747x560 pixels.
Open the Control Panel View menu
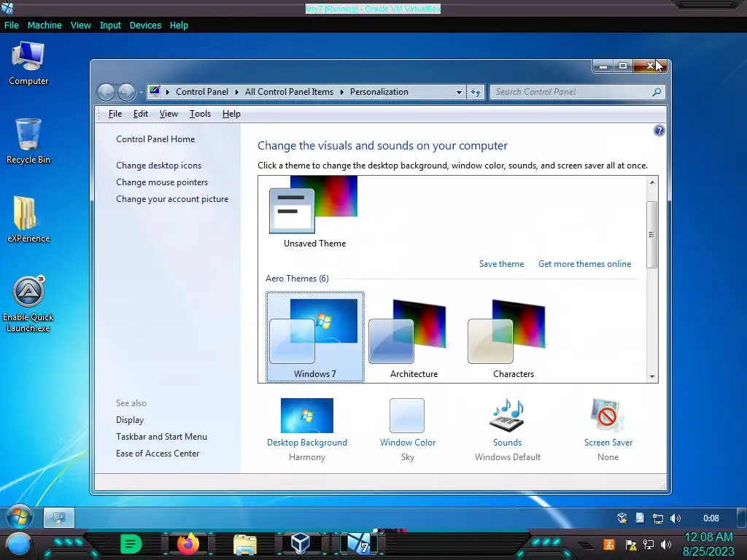(x=169, y=114)
